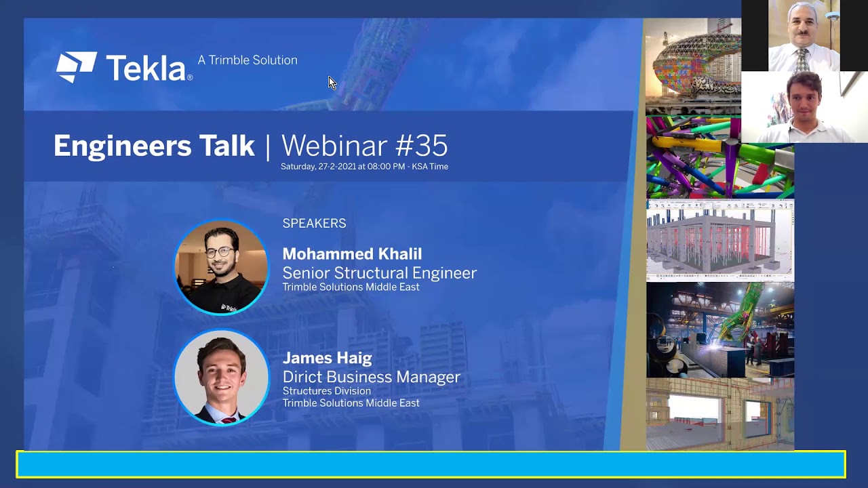Click the 'Engineers Talk' title text

click(154, 146)
